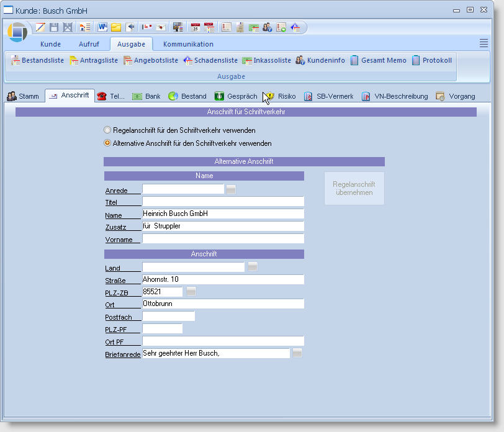504x432 pixels.
Task: Open the Gesamt Memo
Action: click(379, 60)
